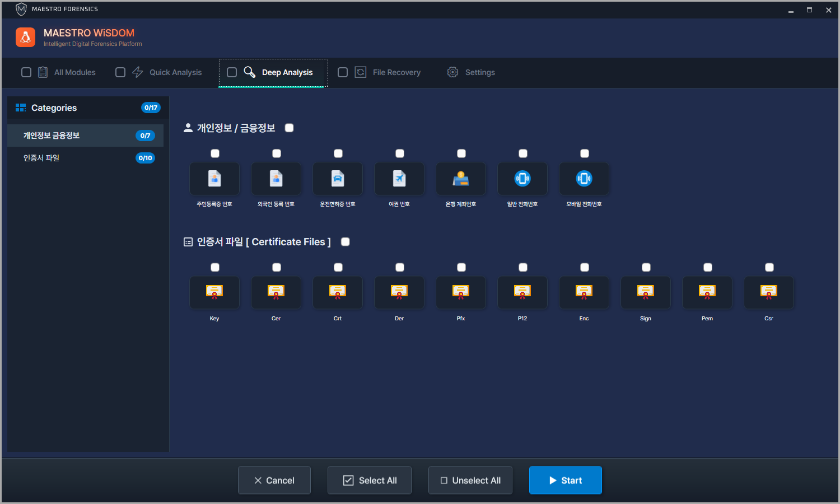Image resolution: width=840 pixels, height=504 pixels.
Task: Click the Unselect All button
Action: tap(470, 480)
